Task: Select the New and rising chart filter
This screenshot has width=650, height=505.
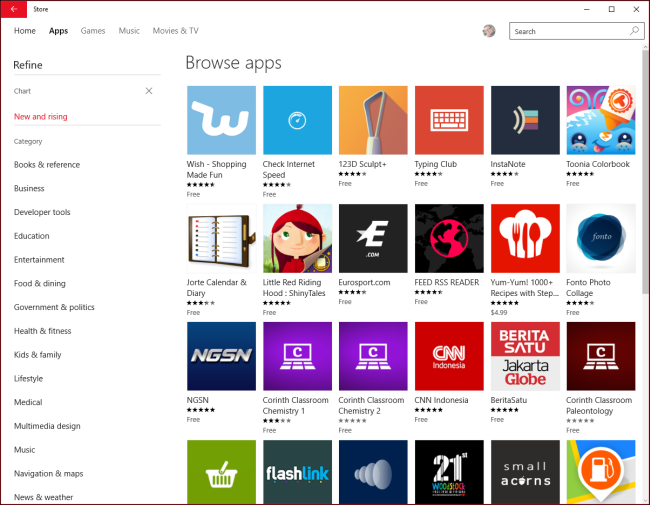Action: tap(41, 117)
